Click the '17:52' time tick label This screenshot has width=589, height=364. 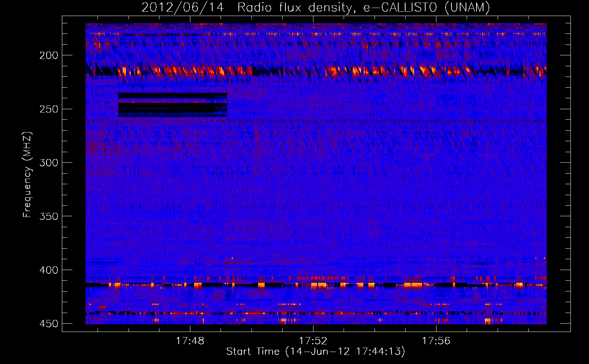pos(313,341)
